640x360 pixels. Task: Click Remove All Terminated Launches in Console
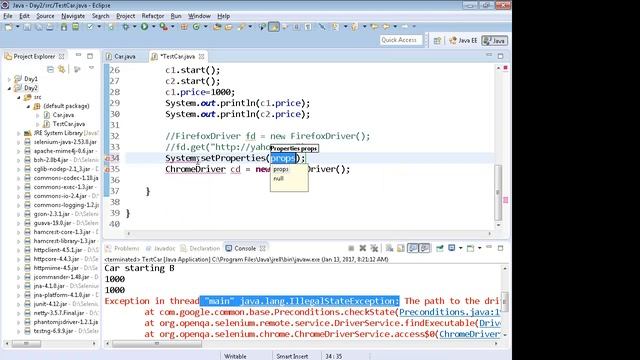click(374, 248)
